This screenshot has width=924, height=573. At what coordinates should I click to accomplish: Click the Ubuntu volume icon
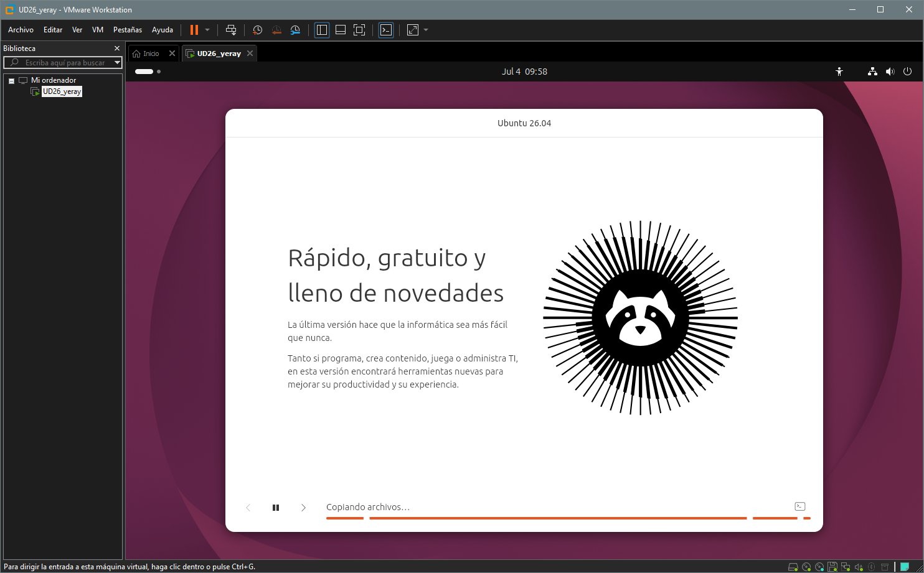click(x=890, y=72)
